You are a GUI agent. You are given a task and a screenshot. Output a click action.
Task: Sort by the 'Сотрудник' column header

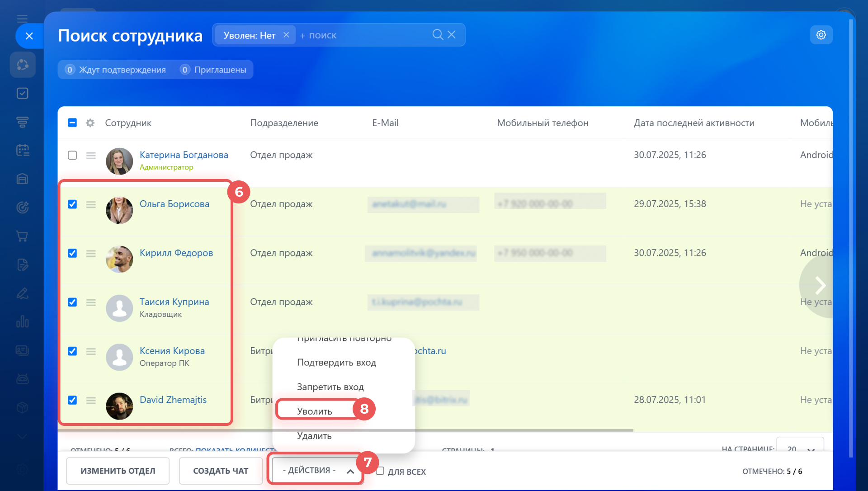point(128,123)
